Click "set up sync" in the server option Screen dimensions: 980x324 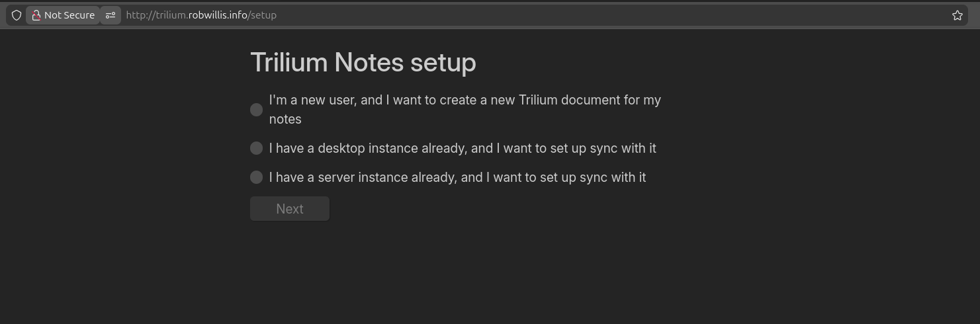567,177
